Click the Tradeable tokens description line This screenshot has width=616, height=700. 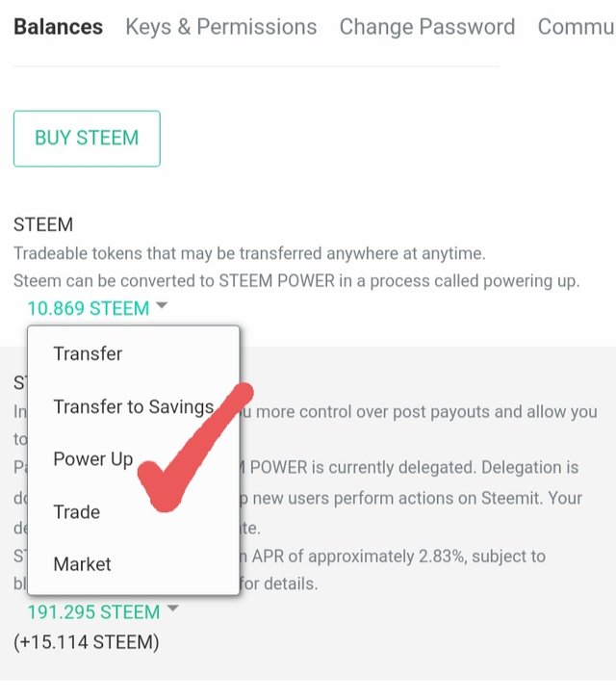[x=249, y=254]
